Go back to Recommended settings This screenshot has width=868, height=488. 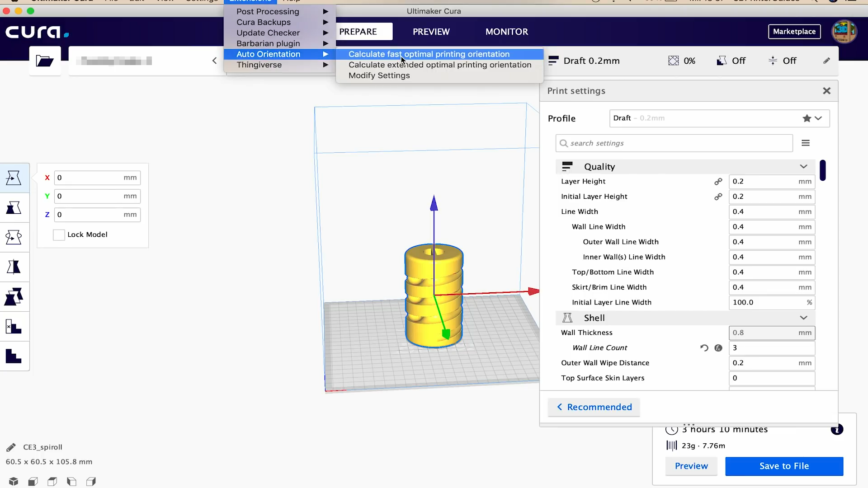[594, 407]
